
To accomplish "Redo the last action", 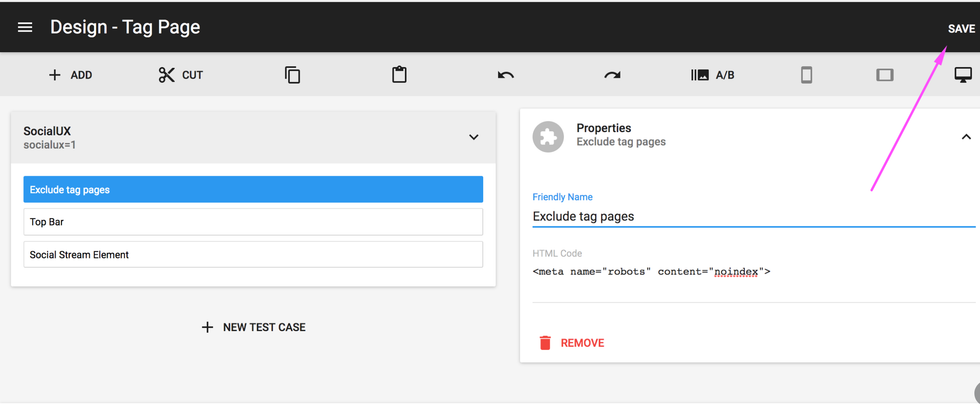I will [612, 75].
